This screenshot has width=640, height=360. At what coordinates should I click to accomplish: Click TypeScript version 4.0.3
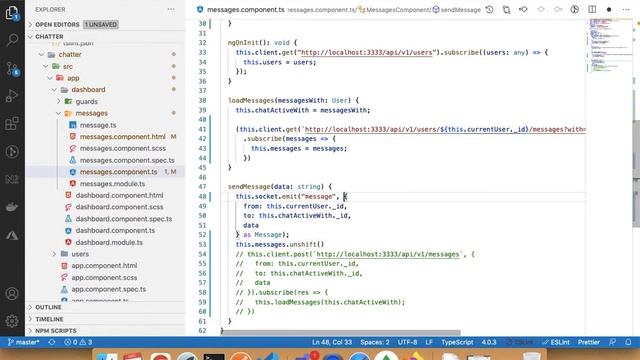(x=489, y=342)
